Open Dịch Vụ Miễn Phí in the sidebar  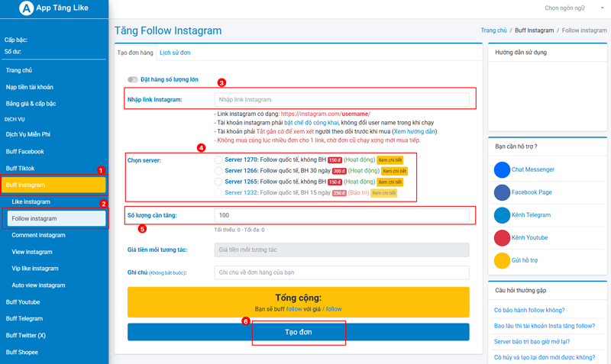pos(28,134)
